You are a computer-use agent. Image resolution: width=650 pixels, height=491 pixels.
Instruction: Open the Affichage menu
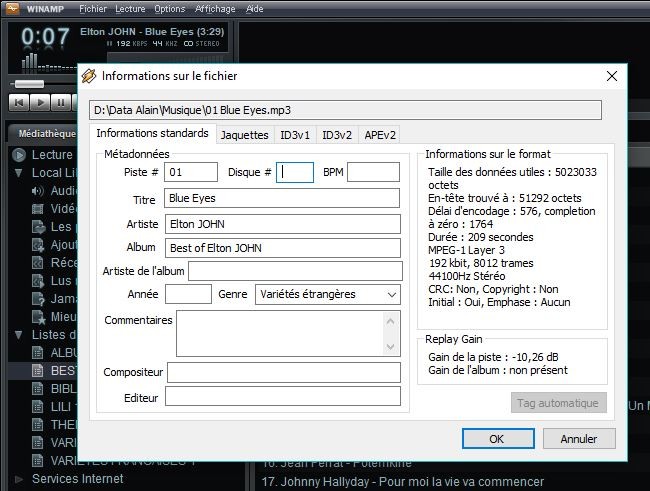[215, 9]
